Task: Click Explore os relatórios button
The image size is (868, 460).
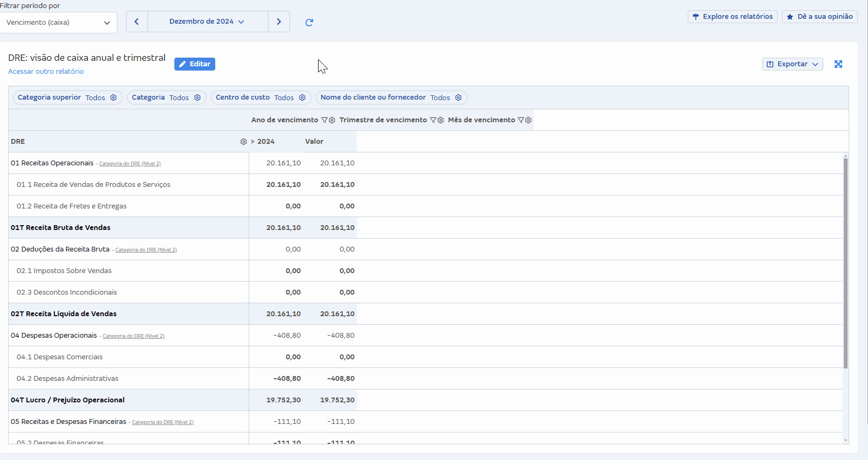Action: [732, 17]
